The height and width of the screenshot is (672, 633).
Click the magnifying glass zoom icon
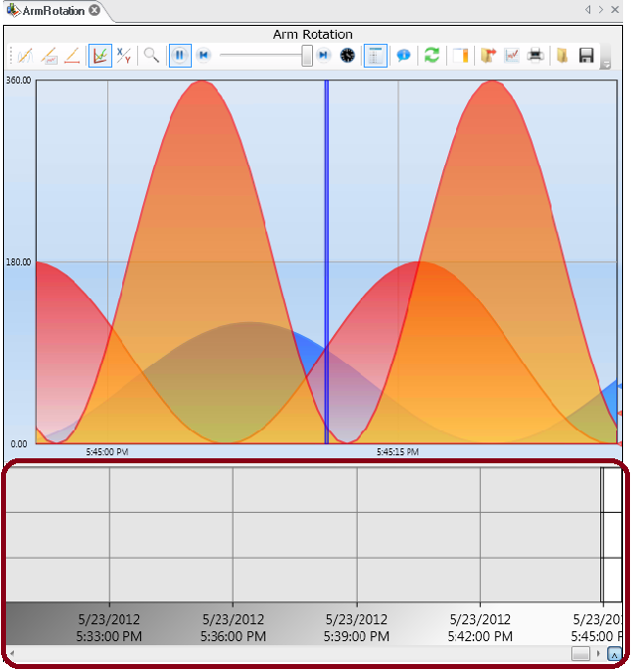click(x=151, y=56)
